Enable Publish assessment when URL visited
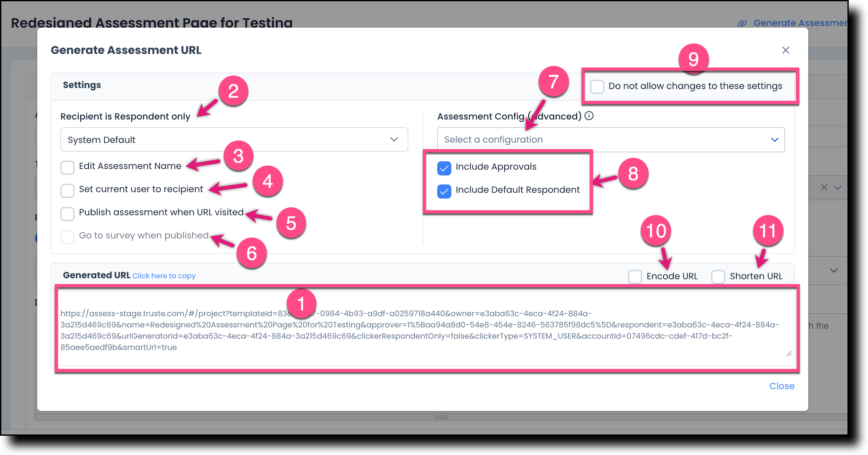This screenshot has width=868, height=455. pyautogui.click(x=67, y=214)
